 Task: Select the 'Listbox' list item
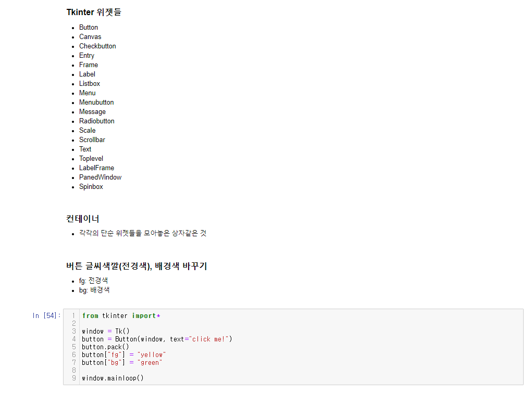coord(90,84)
